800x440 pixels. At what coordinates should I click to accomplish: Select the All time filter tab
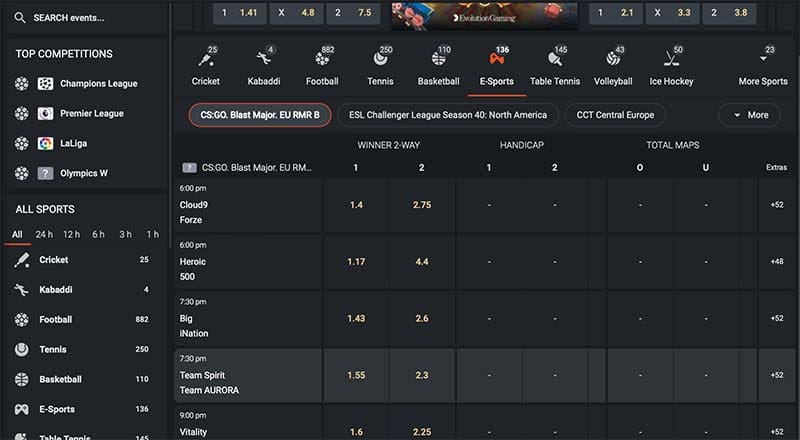coord(17,234)
